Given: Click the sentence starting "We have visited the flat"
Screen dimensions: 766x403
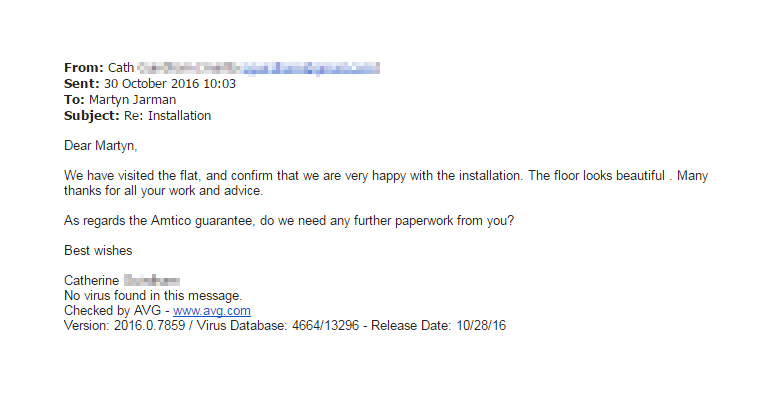Looking at the screenshot, I should [x=300, y=176].
